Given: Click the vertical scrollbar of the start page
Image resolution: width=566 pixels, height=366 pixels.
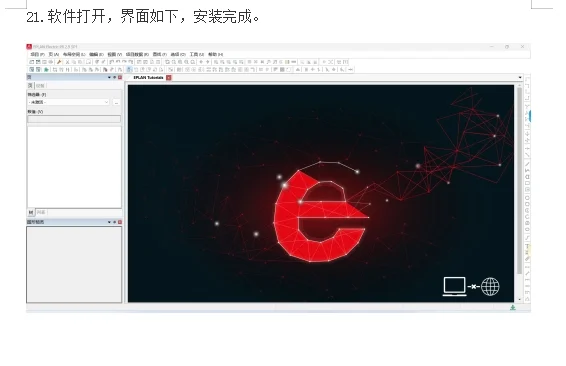Looking at the screenshot, I should tap(519, 180).
